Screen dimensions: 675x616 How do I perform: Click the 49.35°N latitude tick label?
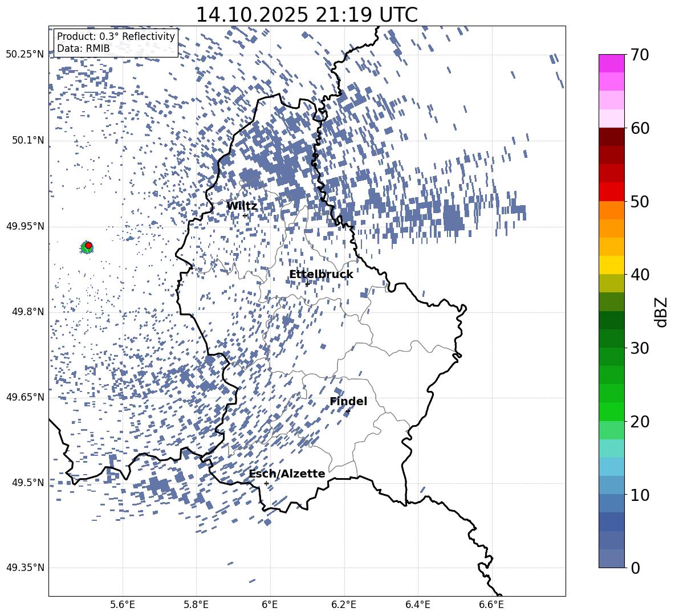26,568
